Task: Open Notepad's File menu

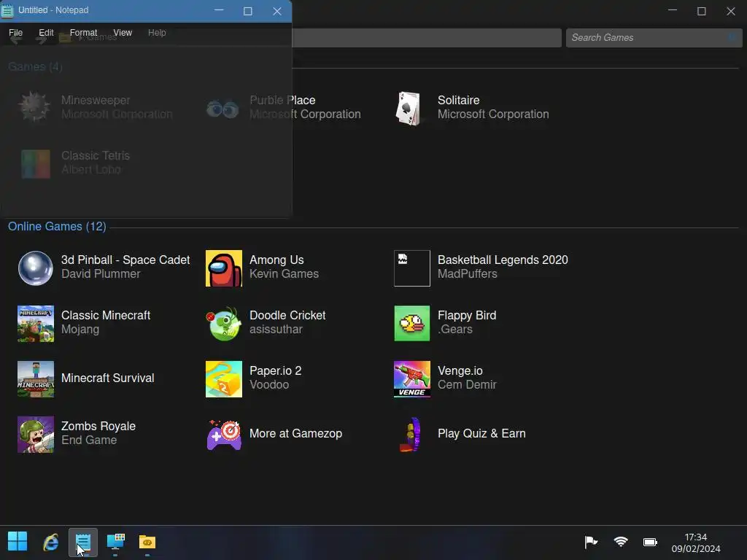Action: pos(16,33)
